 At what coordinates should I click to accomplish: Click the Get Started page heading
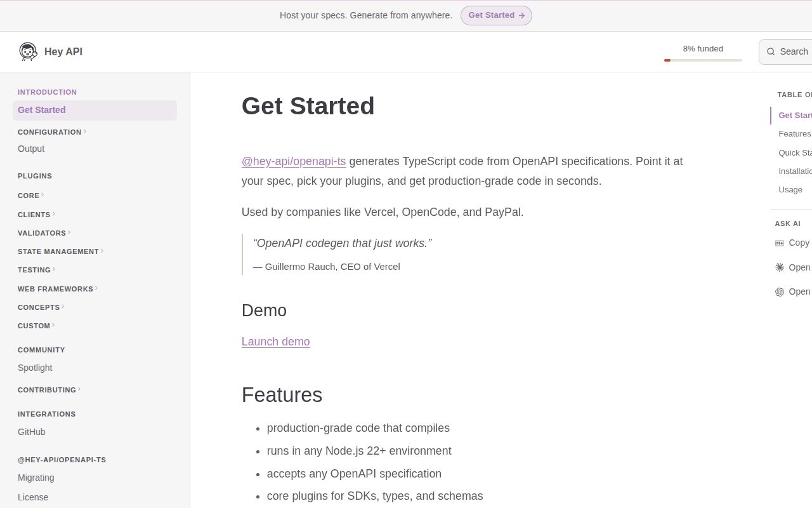308,106
